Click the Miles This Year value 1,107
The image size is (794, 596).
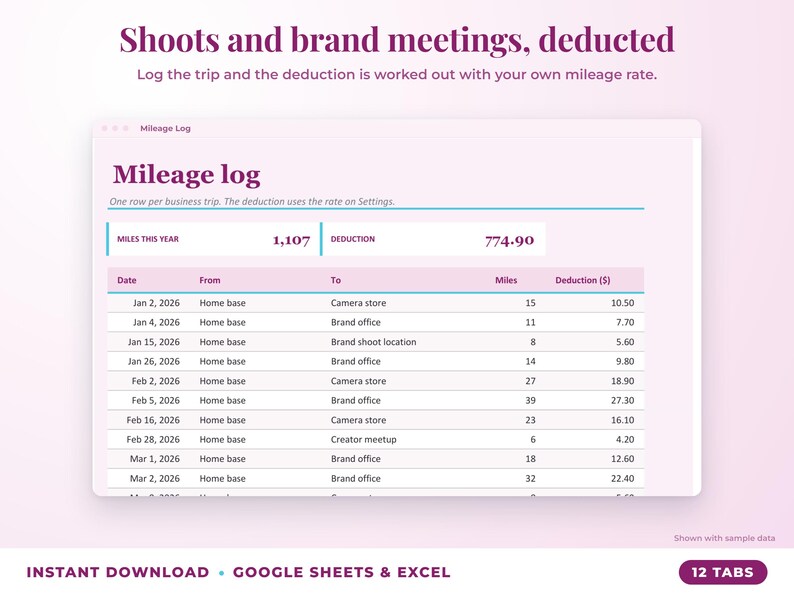tap(291, 240)
